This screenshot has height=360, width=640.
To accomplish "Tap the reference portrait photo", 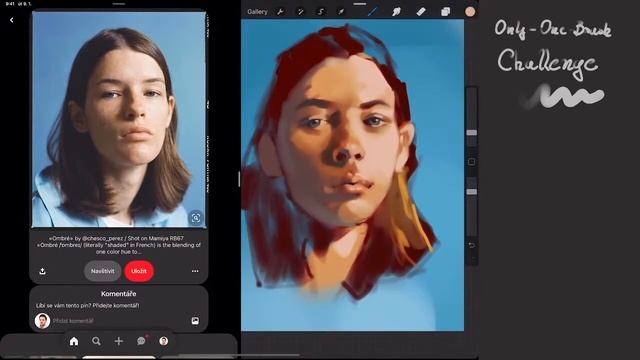I will [x=119, y=119].
